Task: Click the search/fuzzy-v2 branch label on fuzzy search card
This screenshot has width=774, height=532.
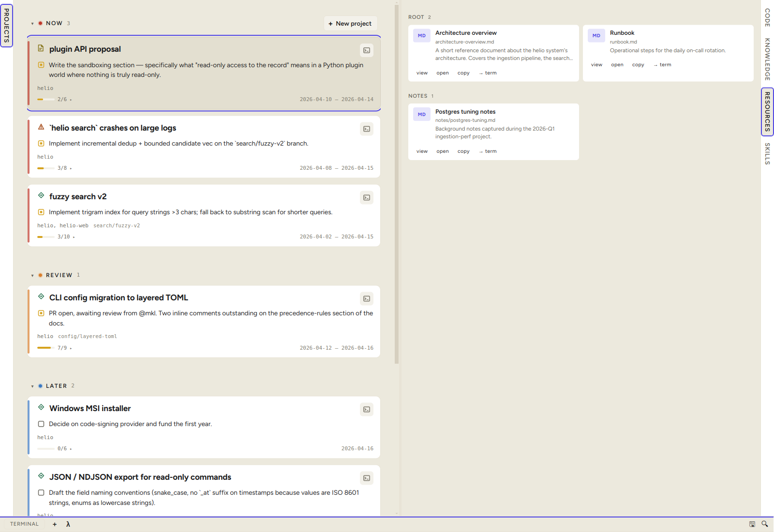Action: [x=117, y=226]
